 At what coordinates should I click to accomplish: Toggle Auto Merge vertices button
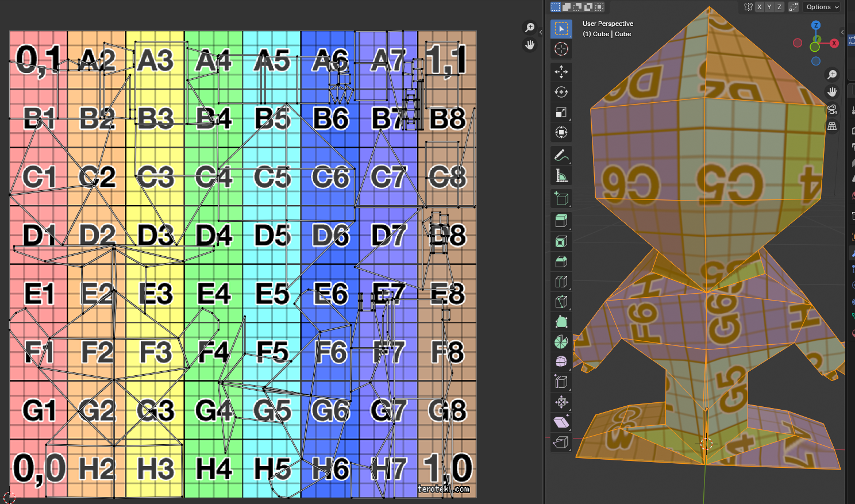click(794, 7)
